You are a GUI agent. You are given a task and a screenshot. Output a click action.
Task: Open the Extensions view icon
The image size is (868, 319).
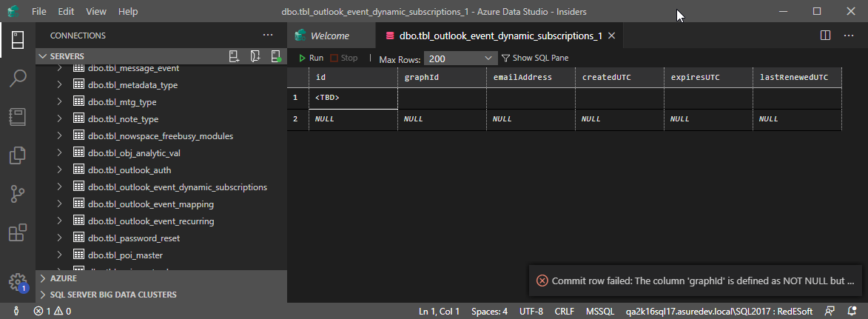18,232
